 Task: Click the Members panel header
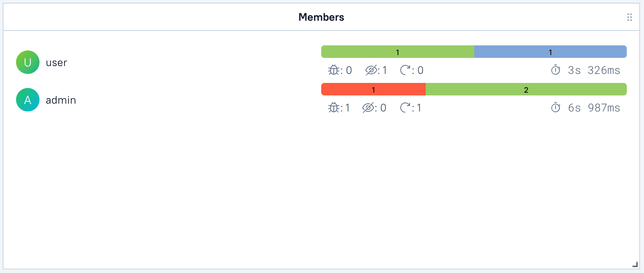point(321,17)
